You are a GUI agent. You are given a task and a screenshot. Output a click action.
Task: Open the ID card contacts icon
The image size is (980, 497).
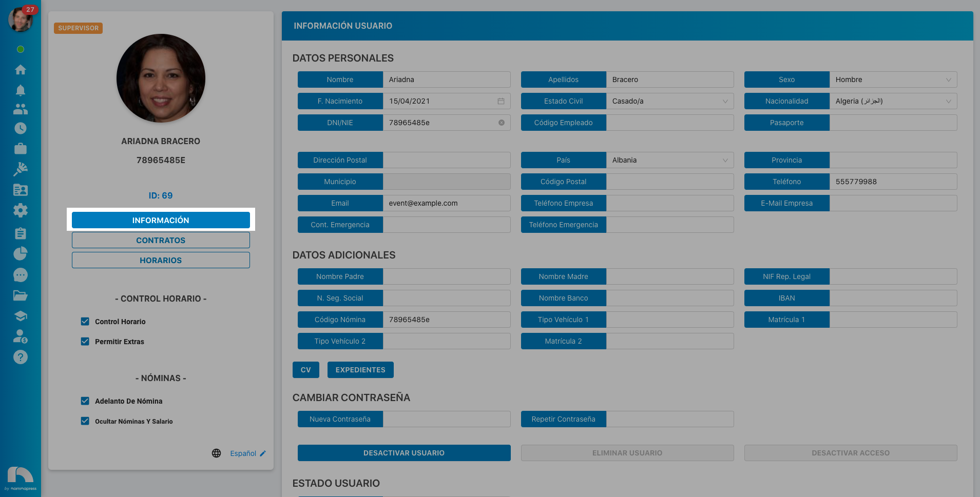tap(21, 190)
